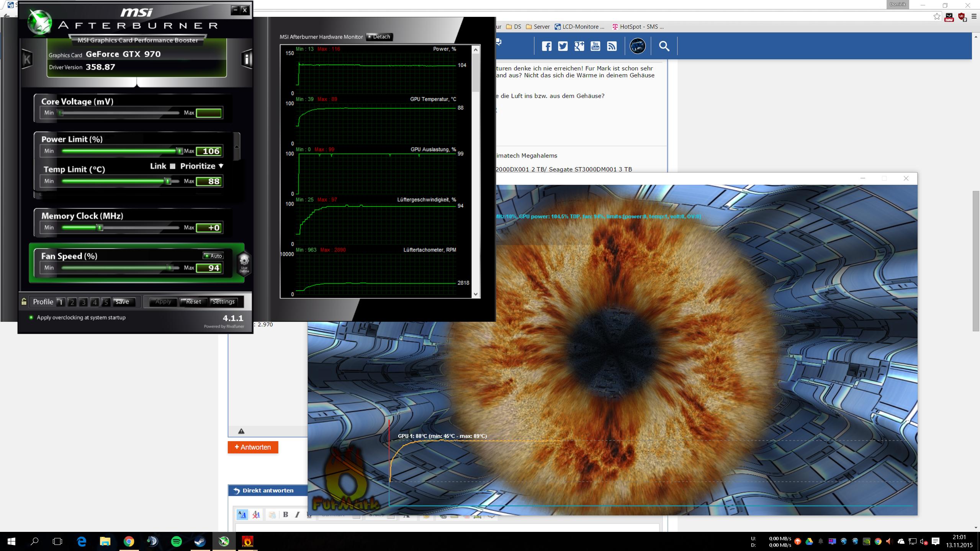Open the forum's Facebook page icon
The width and height of the screenshot is (980, 551).
pos(546,46)
